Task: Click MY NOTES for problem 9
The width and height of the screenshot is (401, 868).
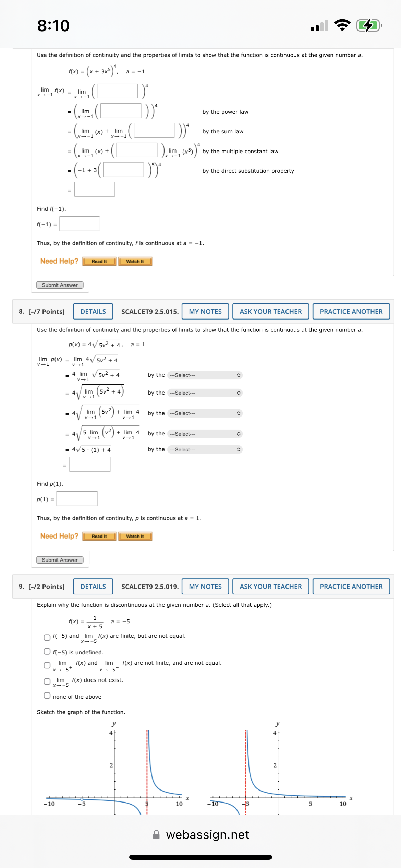Action: 205,587
